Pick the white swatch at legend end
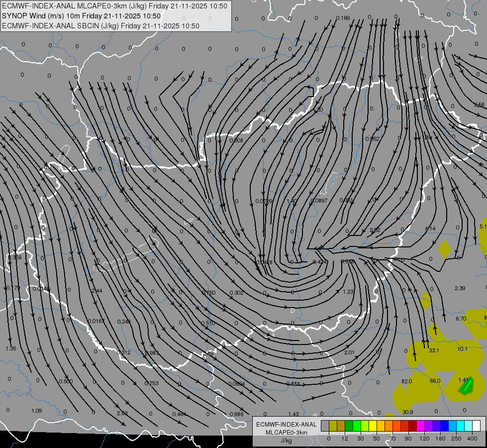Screen dimensions: 487x448 (476, 426)
